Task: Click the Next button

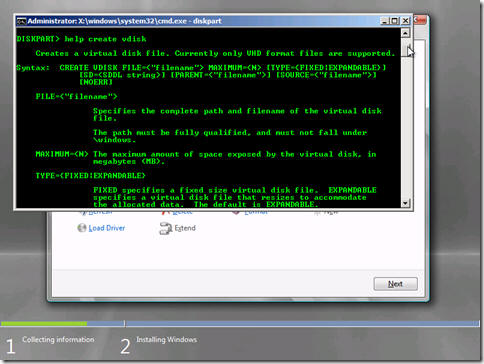Action: tap(395, 284)
